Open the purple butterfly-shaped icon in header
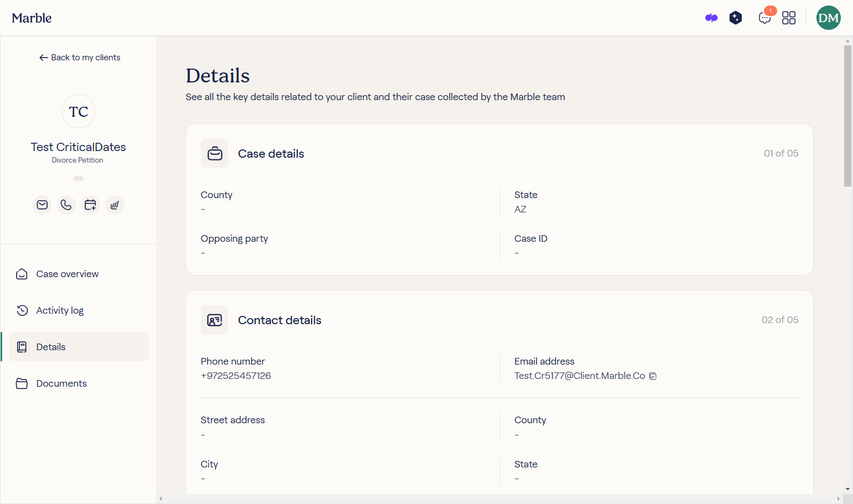Image resolution: width=853 pixels, height=504 pixels. coord(711,18)
